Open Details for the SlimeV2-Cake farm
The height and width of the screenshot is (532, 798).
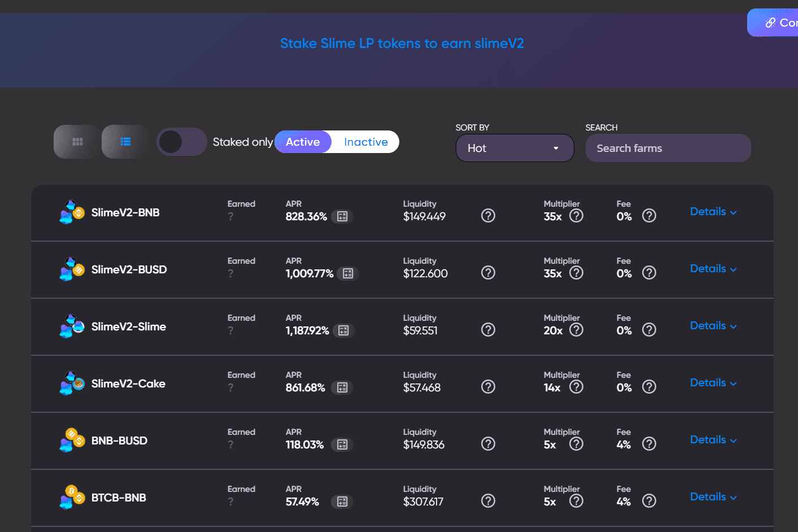pos(713,382)
